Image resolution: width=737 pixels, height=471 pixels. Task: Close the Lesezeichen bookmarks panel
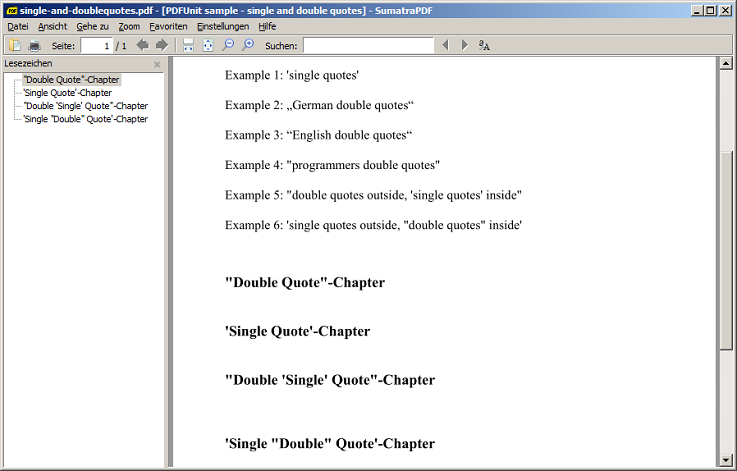[x=157, y=64]
